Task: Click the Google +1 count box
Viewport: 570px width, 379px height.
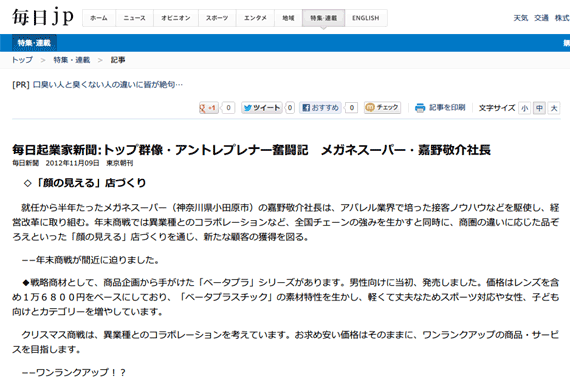Action: 228,108
